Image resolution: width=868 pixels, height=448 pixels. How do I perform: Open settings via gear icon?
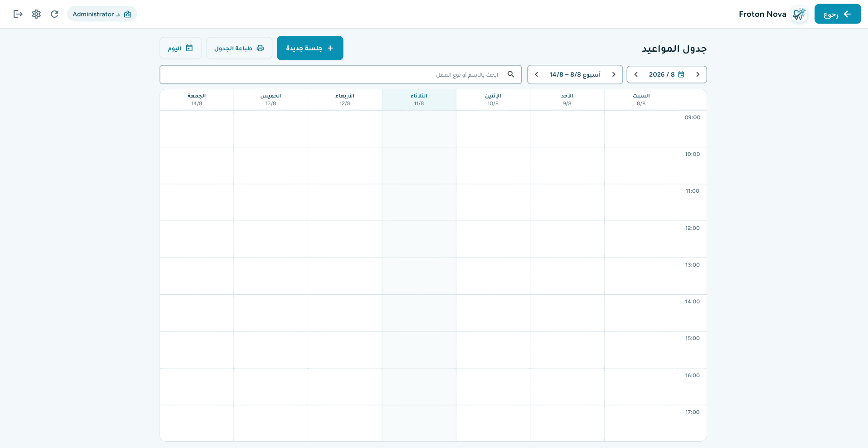pos(36,14)
